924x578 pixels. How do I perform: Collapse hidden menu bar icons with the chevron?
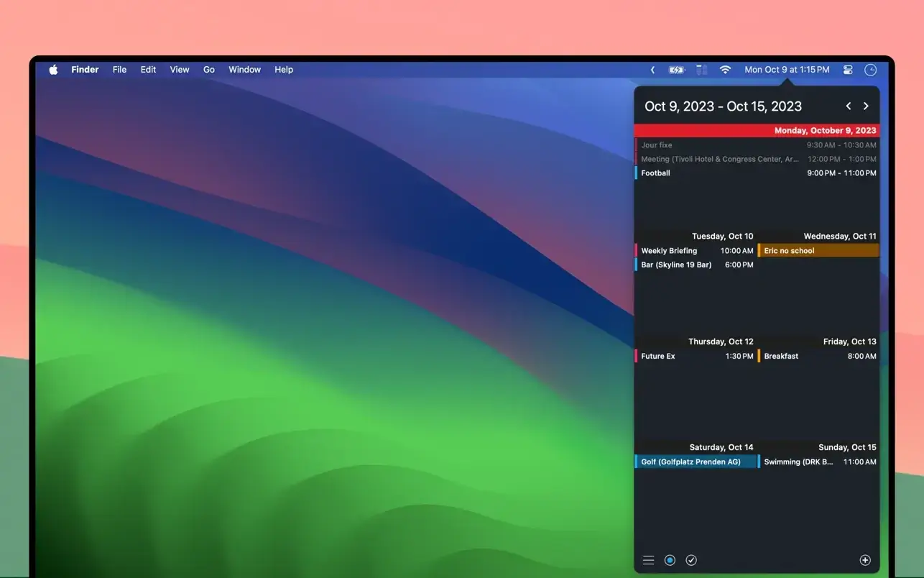652,69
